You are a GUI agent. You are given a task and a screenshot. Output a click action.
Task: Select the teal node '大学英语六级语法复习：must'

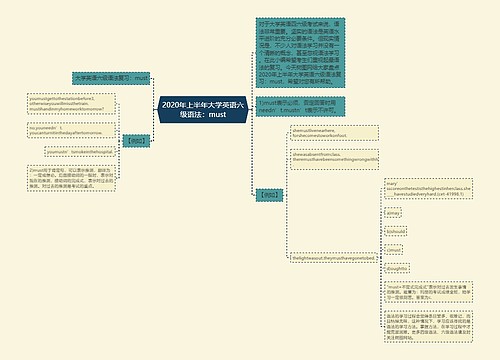coord(111,78)
